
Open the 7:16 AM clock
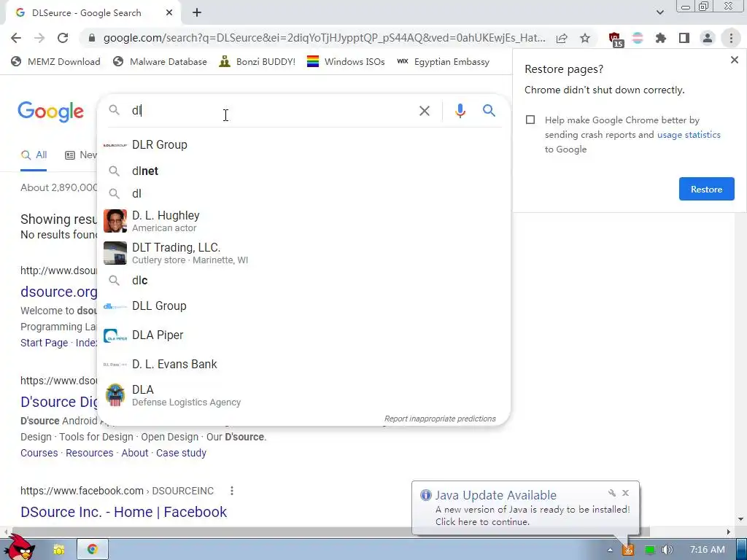coord(708,550)
